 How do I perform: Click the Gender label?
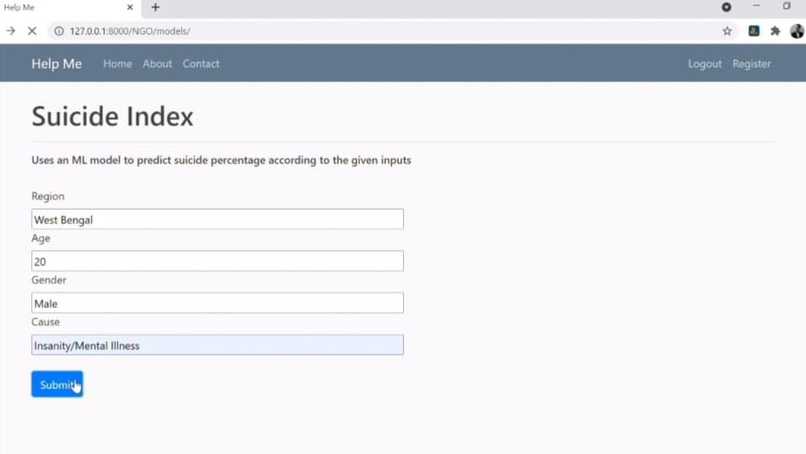point(49,280)
